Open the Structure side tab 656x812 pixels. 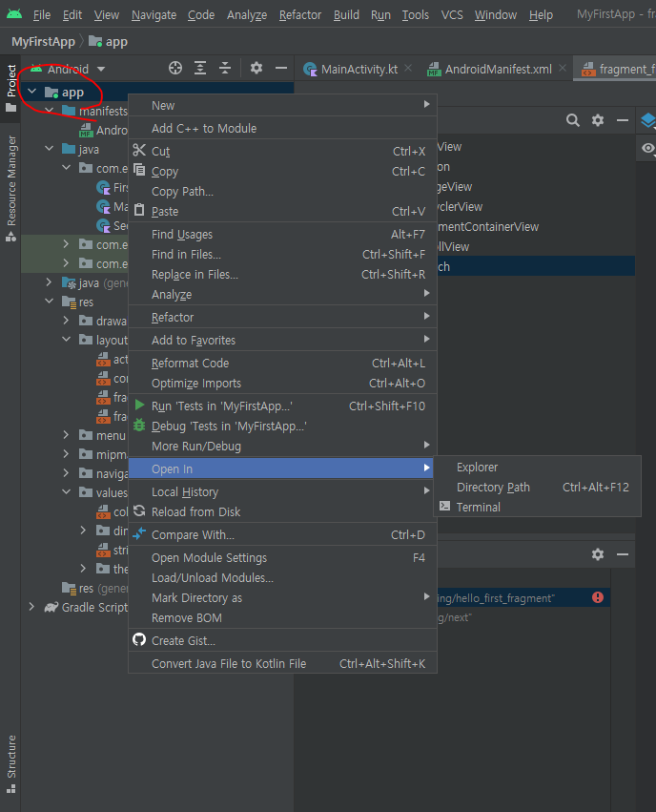10,764
